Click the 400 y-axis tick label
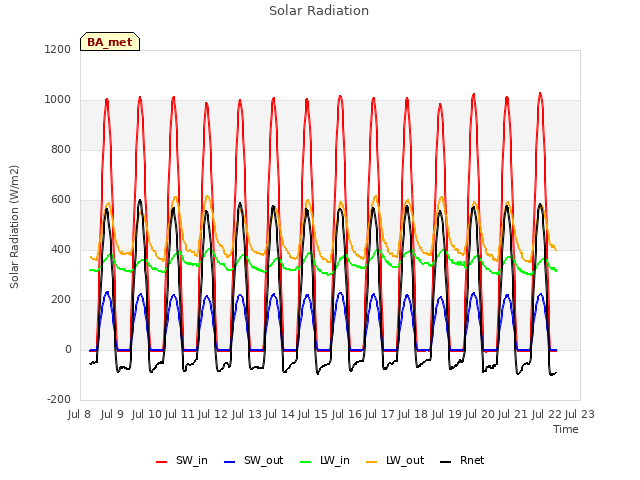The height and width of the screenshot is (480, 640). pos(61,249)
